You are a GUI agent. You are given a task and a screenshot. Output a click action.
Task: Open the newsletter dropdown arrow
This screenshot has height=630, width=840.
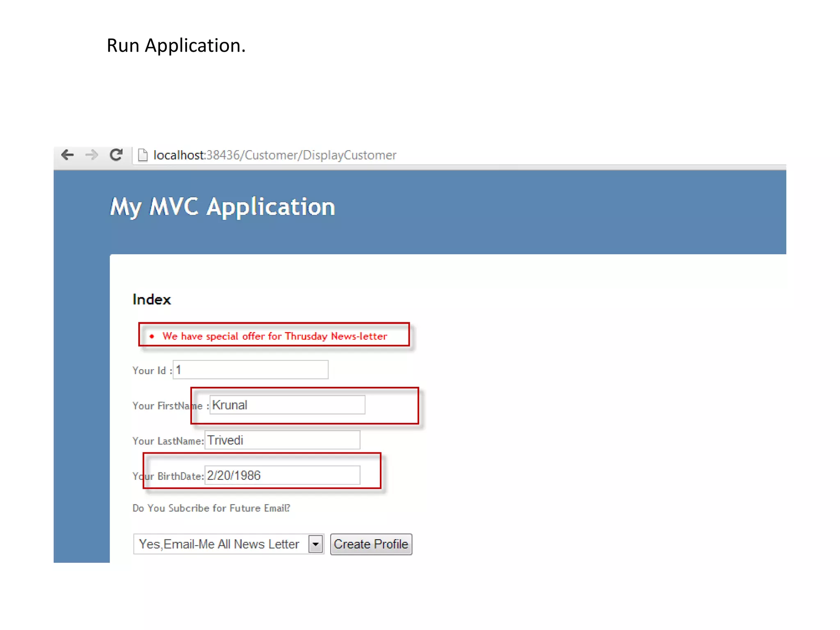pyautogui.click(x=315, y=545)
